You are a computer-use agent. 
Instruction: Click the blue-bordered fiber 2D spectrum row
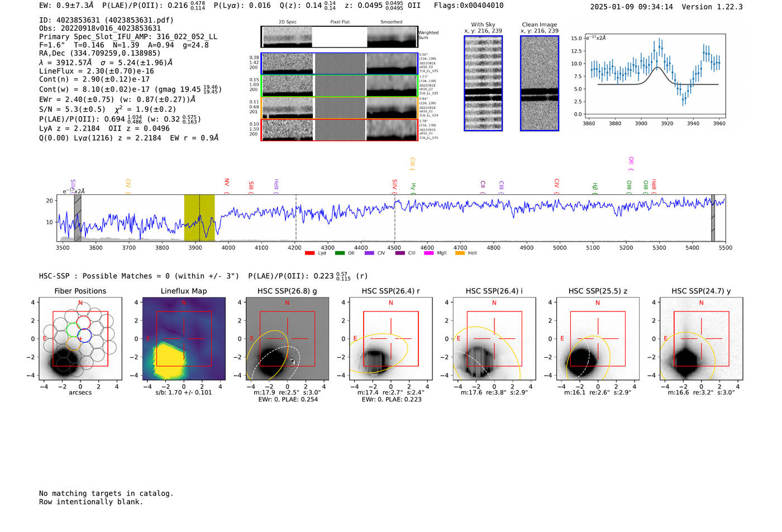(339, 64)
